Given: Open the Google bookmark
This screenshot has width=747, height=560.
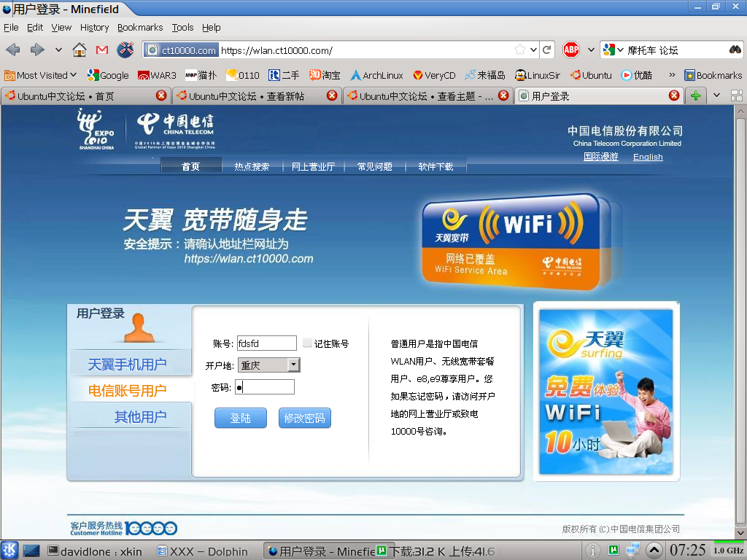Looking at the screenshot, I should point(108,75).
